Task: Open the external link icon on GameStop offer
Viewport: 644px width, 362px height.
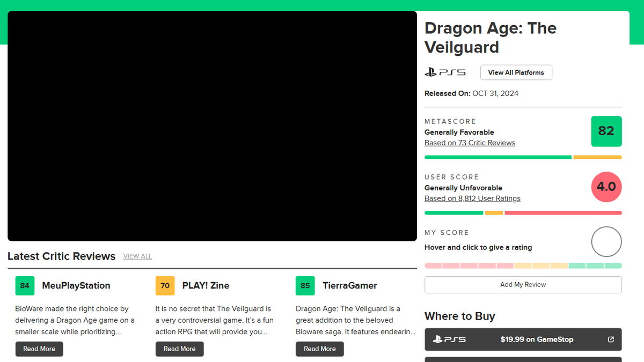Action: [611, 339]
